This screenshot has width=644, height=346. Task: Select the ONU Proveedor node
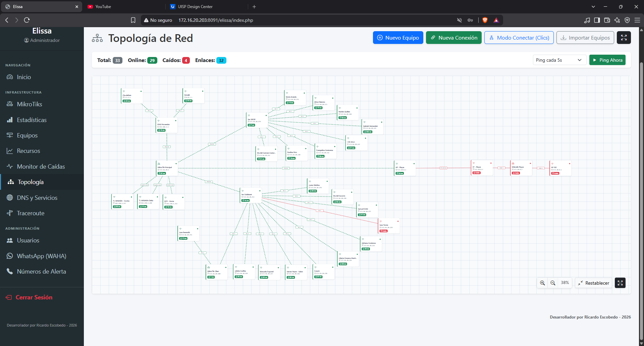(167, 125)
